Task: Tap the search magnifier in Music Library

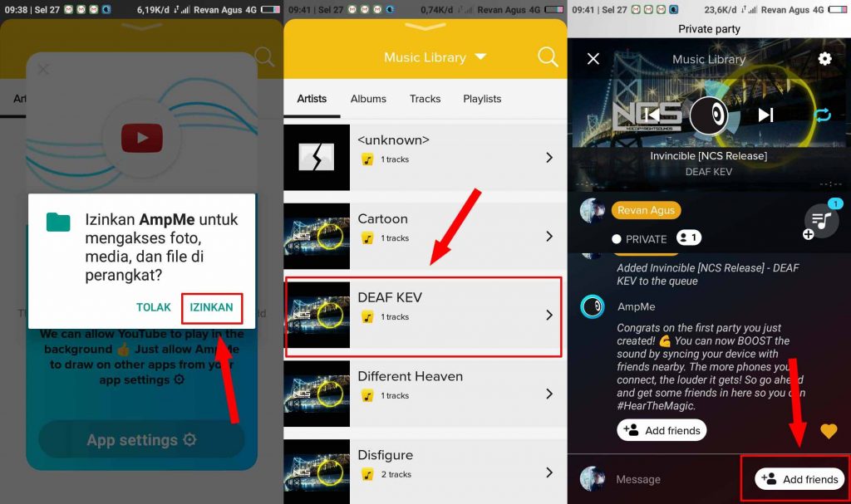Action: click(547, 56)
